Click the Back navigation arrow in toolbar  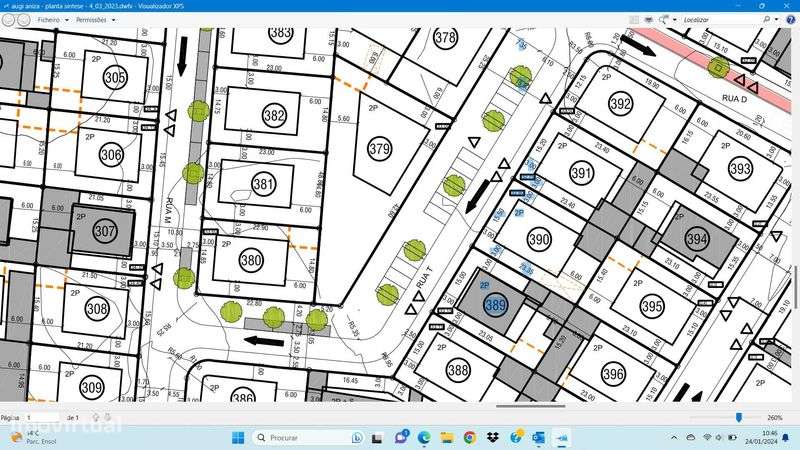click(x=8, y=20)
